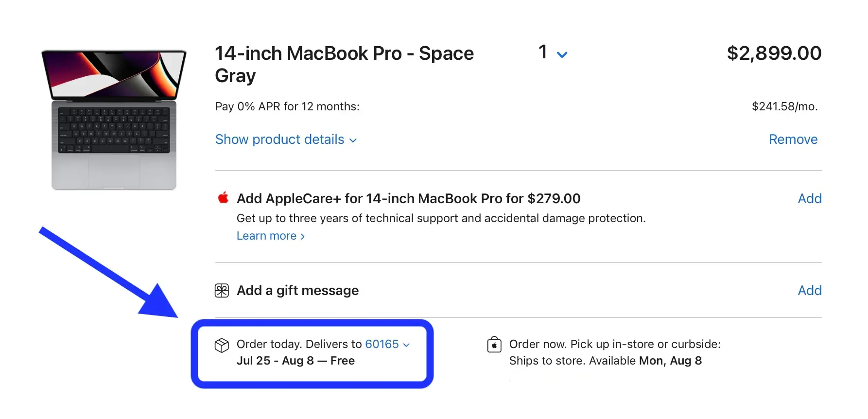Click the Jul 25 - Aug 8 delivery estimate
The image size is (868, 419).
point(295,361)
